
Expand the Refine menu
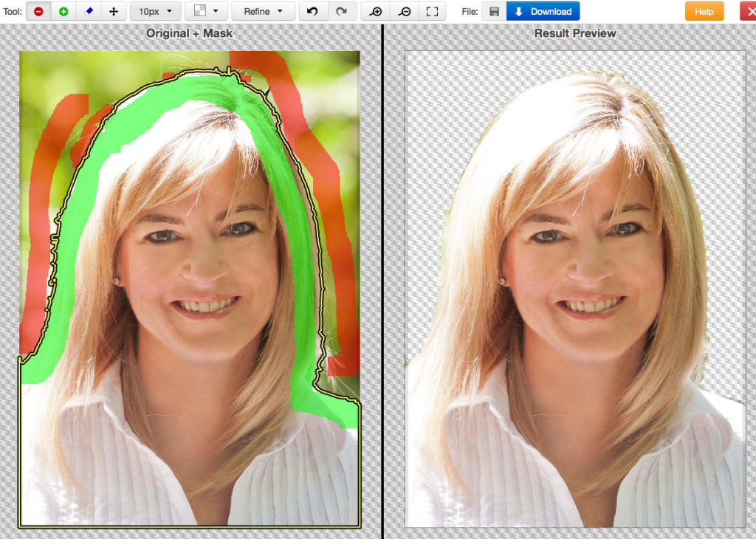coord(264,11)
